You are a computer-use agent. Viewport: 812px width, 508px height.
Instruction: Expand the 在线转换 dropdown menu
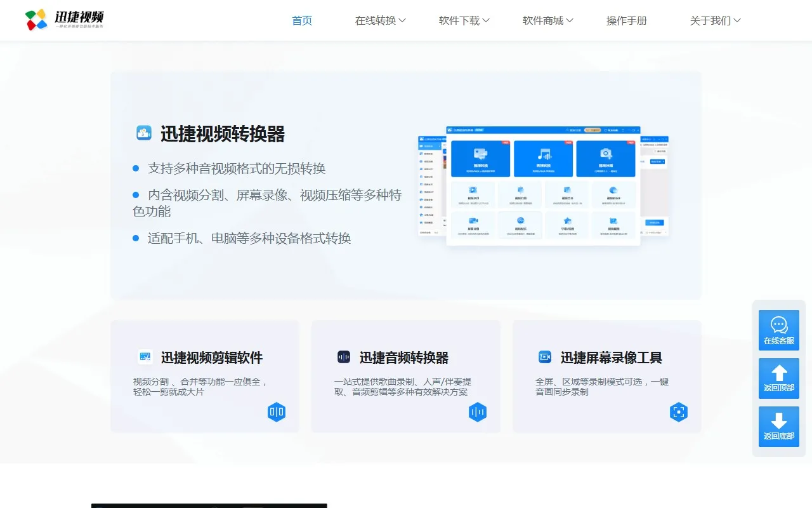[x=381, y=20]
